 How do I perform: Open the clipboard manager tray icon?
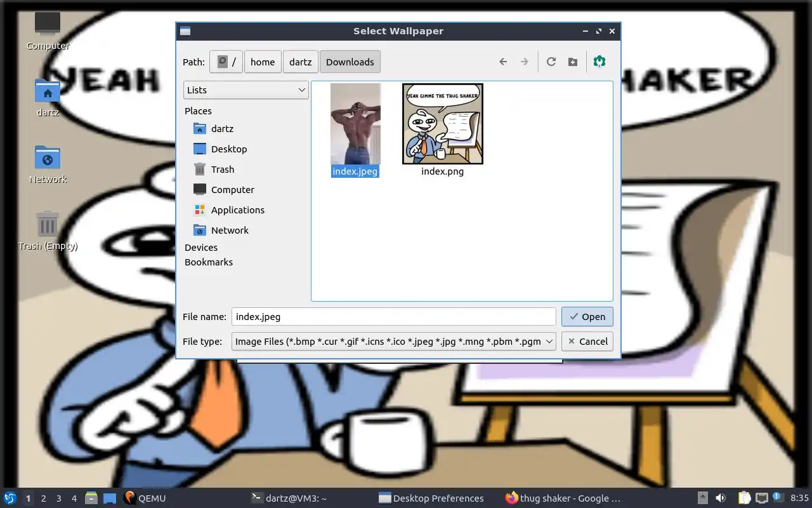(x=745, y=498)
